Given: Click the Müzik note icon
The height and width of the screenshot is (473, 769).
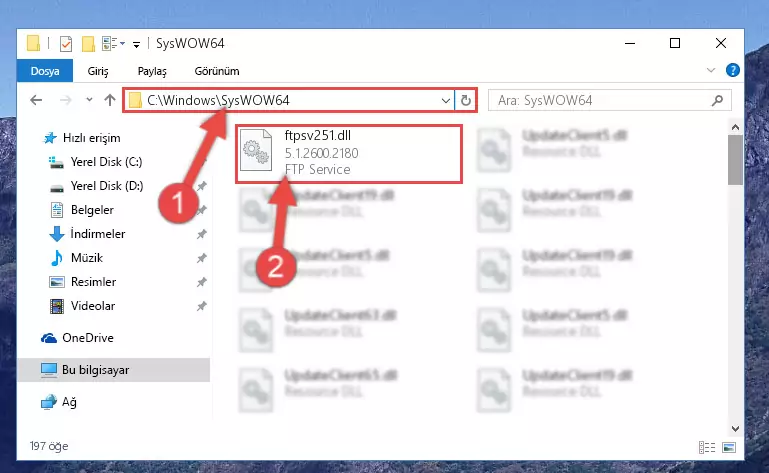Looking at the screenshot, I should [x=57, y=258].
